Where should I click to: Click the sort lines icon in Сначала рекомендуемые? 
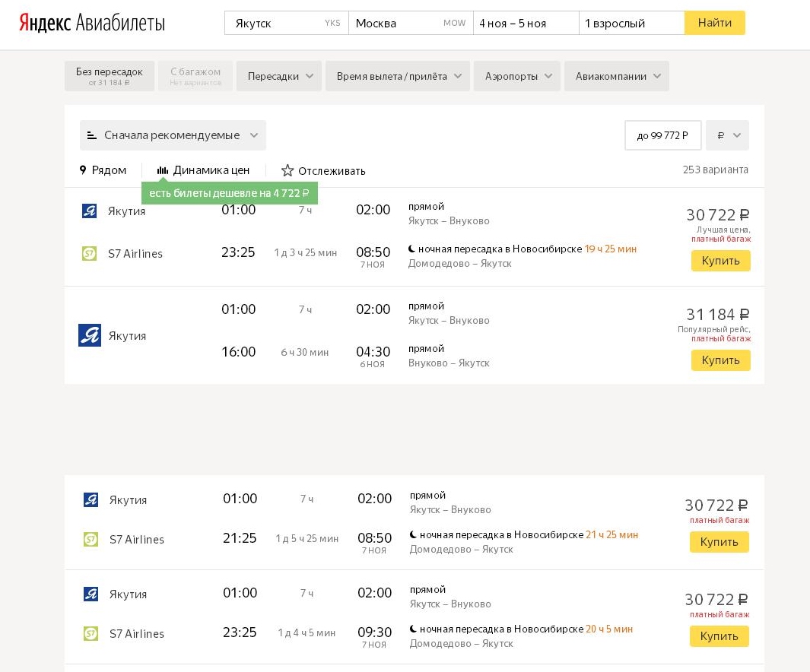coord(92,135)
